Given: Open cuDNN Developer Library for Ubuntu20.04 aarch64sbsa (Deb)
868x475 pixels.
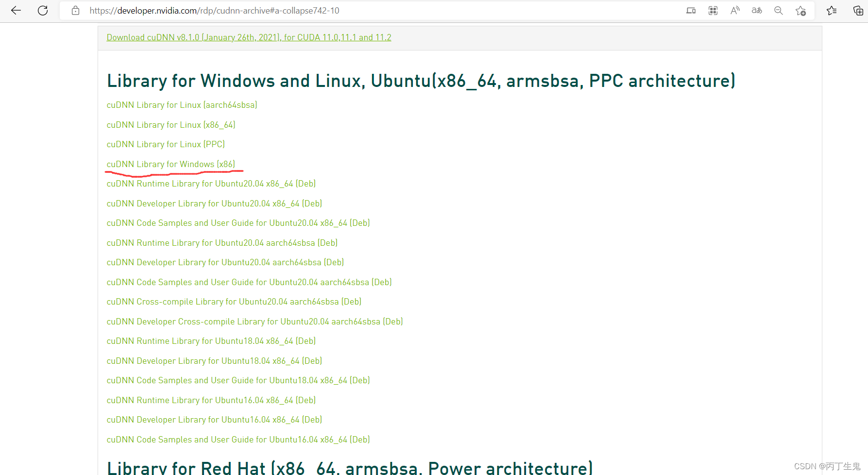Looking at the screenshot, I should coord(225,262).
